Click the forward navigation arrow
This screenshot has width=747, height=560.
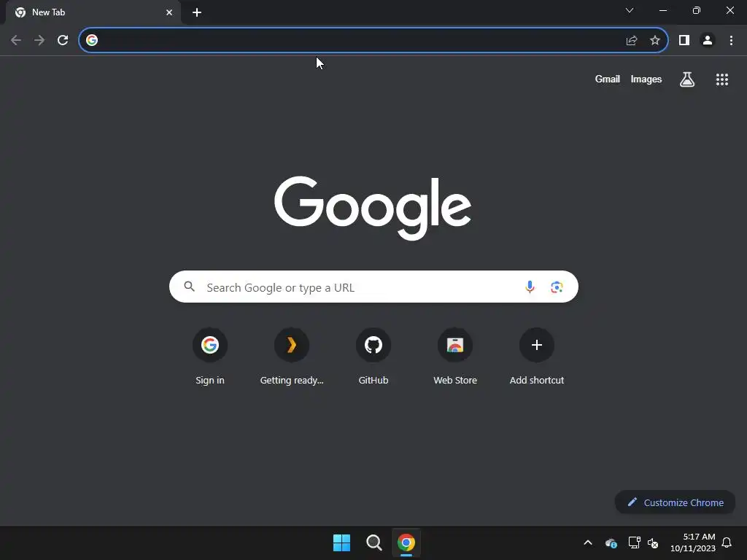click(39, 41)
